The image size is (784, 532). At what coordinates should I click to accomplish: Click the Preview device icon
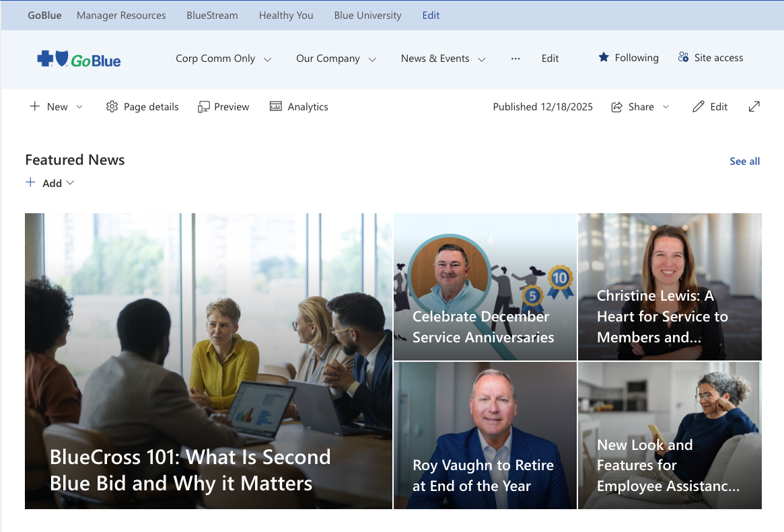(x=203, y=107)
